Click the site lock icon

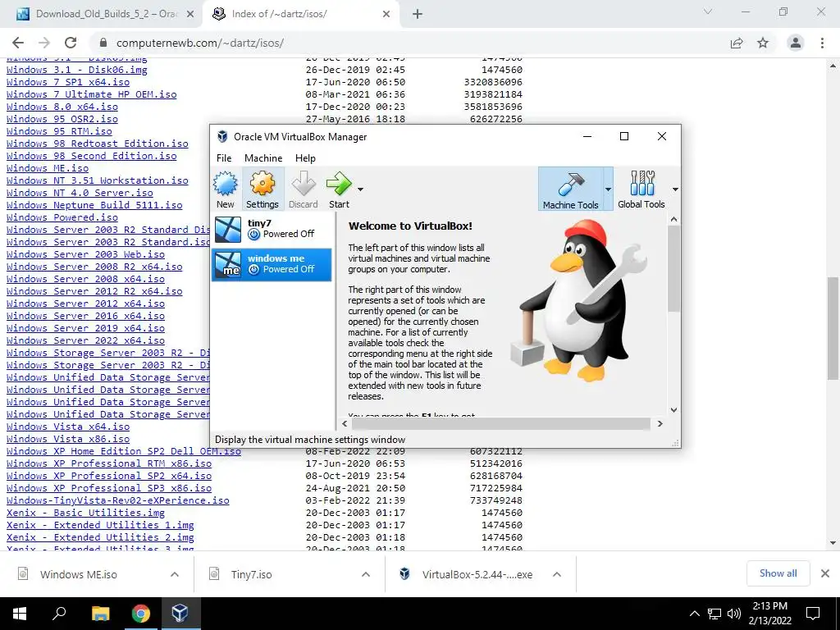(103, 43)
